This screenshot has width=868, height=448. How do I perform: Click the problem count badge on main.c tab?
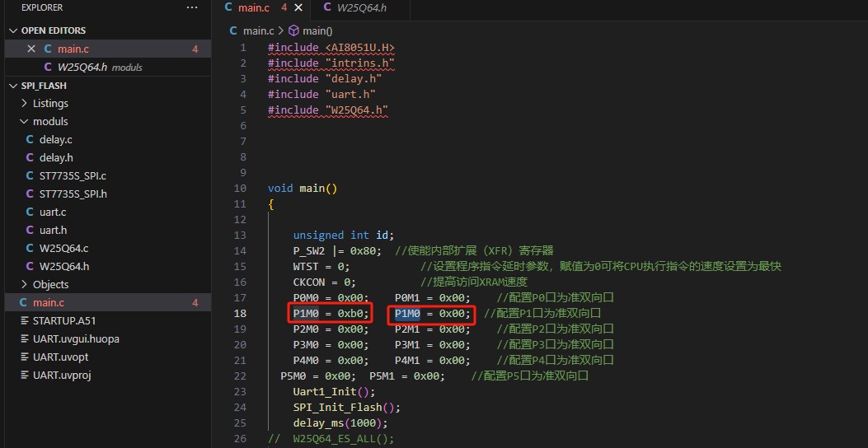[x=284, y=7]
